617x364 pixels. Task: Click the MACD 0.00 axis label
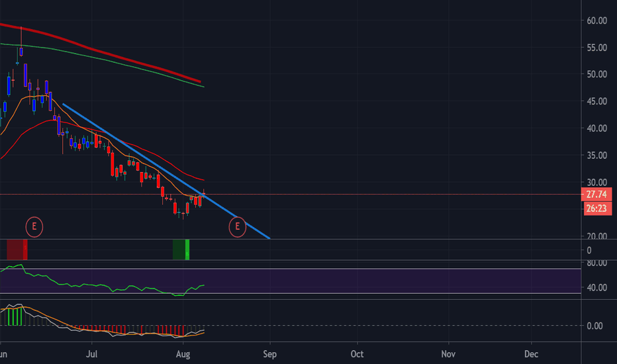594,326
